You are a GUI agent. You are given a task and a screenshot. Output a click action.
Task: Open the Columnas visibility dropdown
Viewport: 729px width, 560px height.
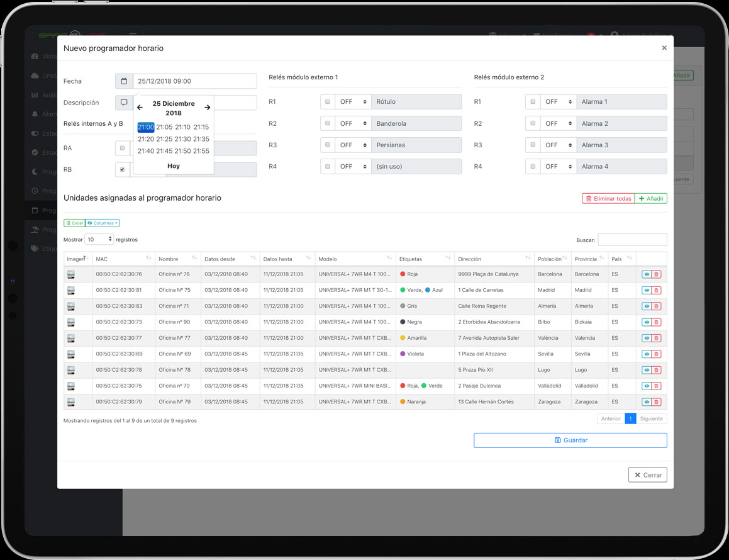click(103, 223)
